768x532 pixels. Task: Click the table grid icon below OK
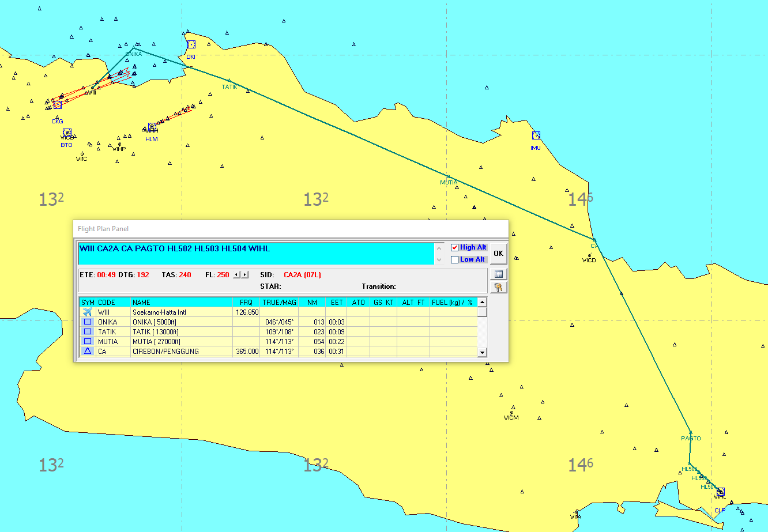coord(499,274)
